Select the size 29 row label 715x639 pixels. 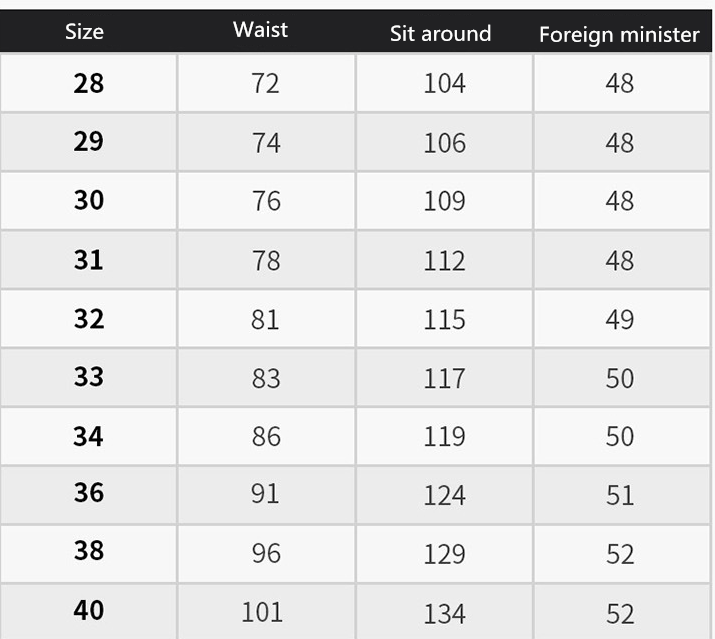pos(89,142)
